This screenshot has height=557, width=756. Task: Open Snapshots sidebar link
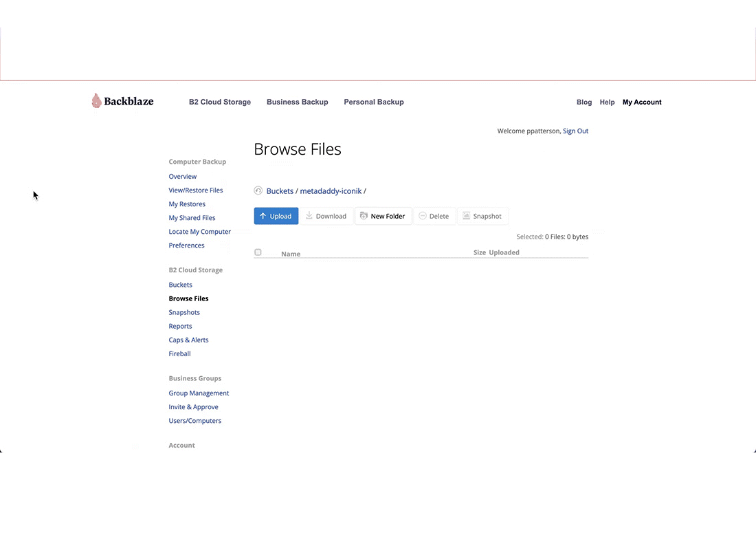[x=184, y=312]
